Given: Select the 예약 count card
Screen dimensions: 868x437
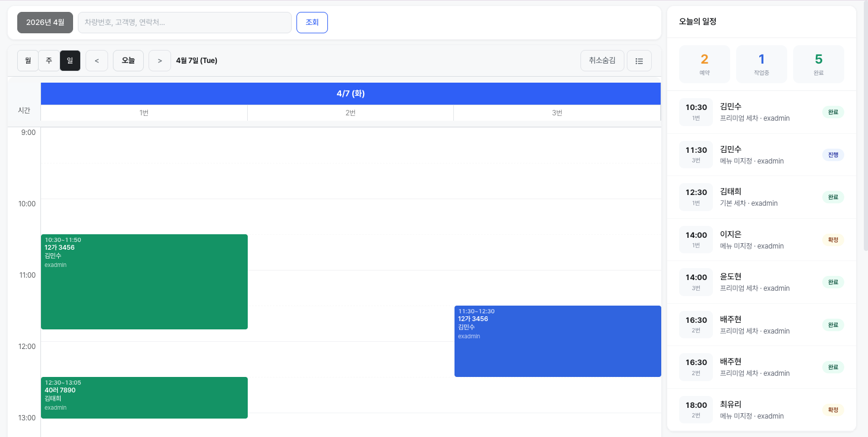Looking at the screenshot, I should click(x=705, y=64).
